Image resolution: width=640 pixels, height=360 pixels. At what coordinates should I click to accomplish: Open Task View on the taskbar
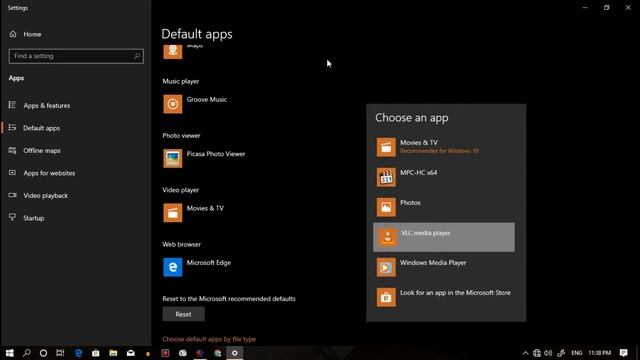[x=60, y=353]
